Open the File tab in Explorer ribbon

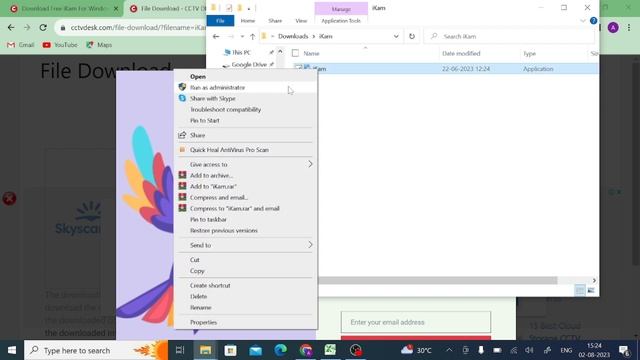pyautogui.click(x=220, y=21)
